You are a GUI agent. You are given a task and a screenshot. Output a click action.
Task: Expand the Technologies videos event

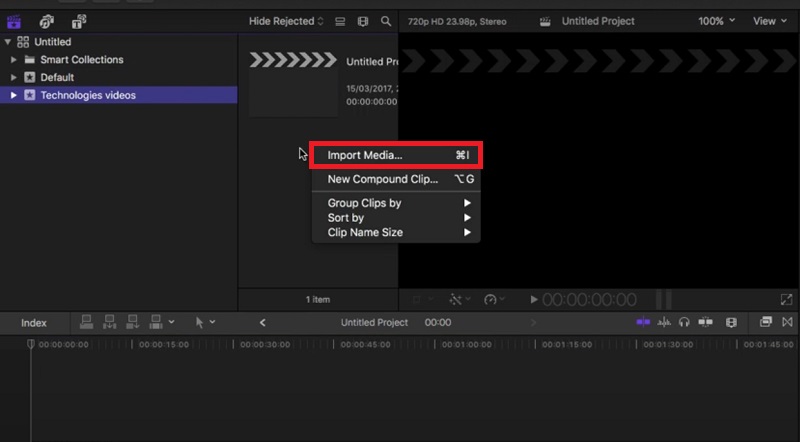pyautogui.click(x=14, y=95)
